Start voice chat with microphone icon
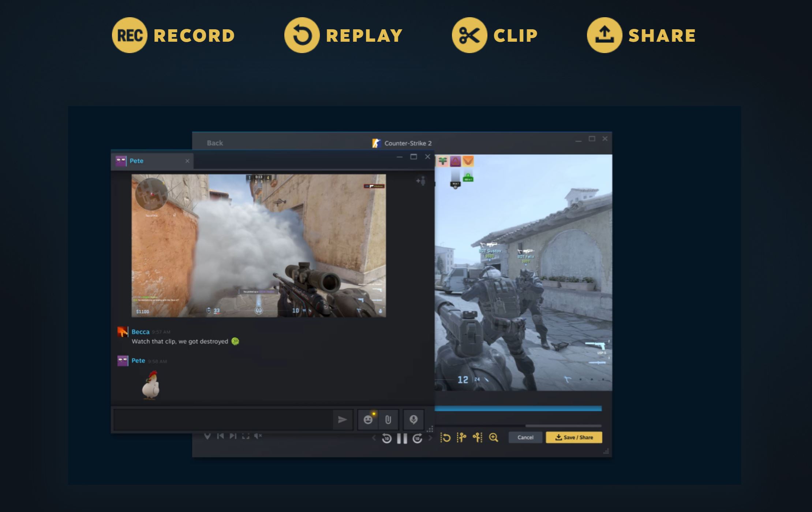Viewport: 812px width, 512px height. pyautogui.click(x=414, y=419)
